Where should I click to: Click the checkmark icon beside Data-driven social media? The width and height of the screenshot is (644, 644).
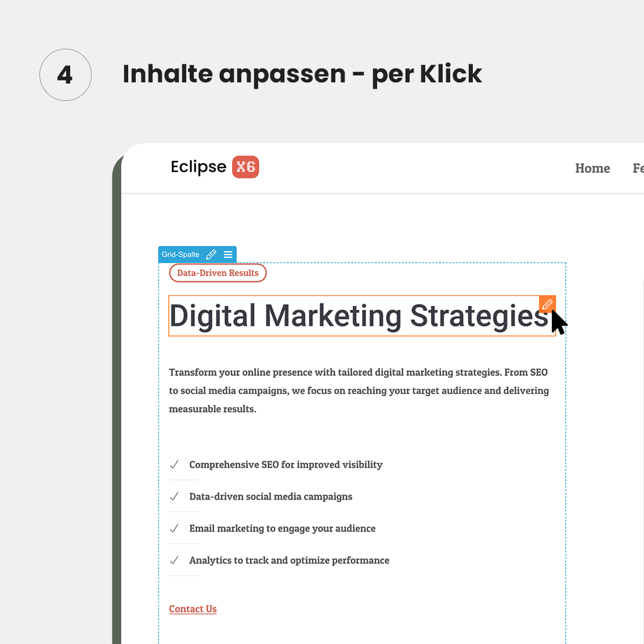[174, 497]
